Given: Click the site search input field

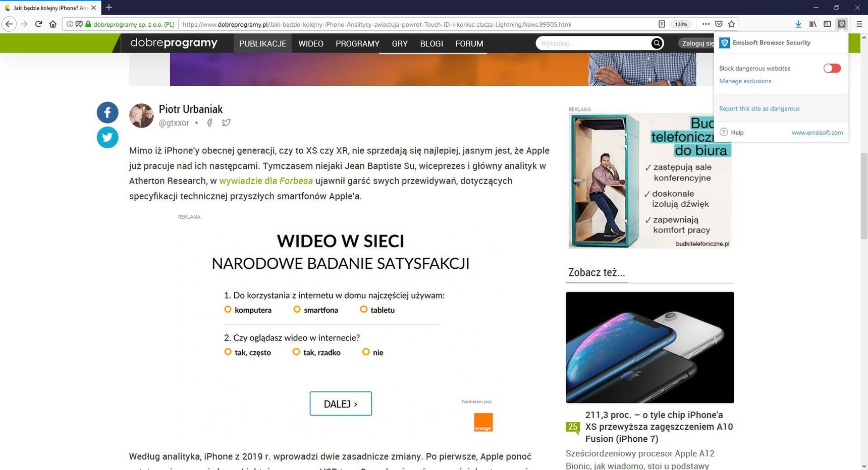Looking at the screenshot, I should pyautogui.click(x=593, y=43).
